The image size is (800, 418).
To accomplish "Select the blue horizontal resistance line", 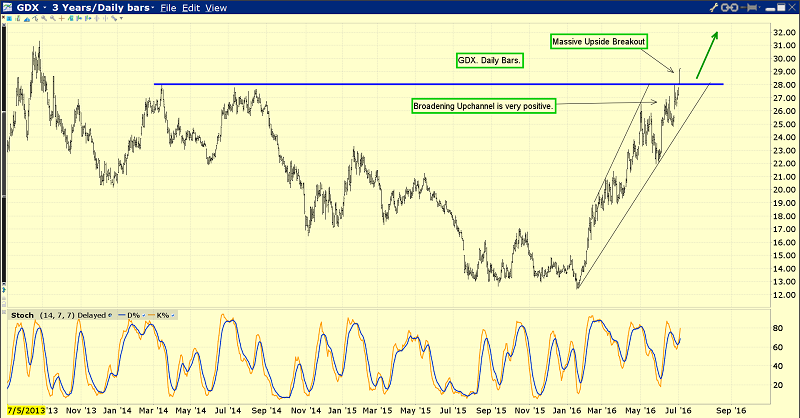I will pos(400,84).
